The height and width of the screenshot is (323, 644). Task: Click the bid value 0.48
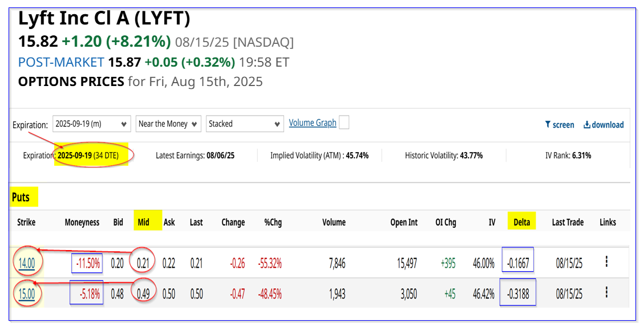click(x=118, y=294)
